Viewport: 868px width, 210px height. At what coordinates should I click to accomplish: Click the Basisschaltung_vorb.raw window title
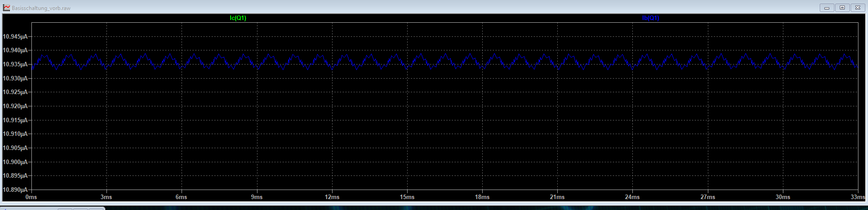click(x=41, y=8)
